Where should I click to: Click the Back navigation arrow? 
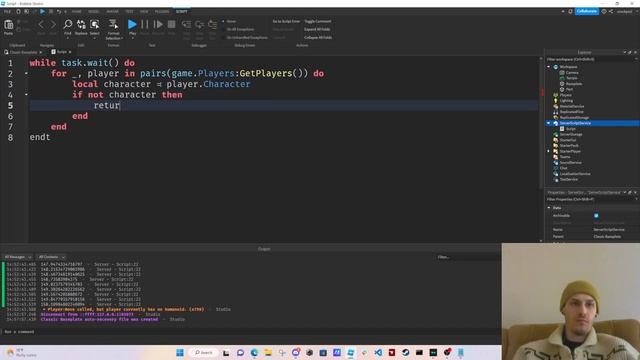[x=41, y=24]
